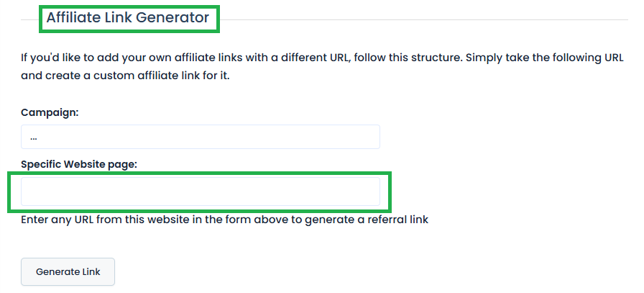Select the Specific Website page label

pos(79,164)
